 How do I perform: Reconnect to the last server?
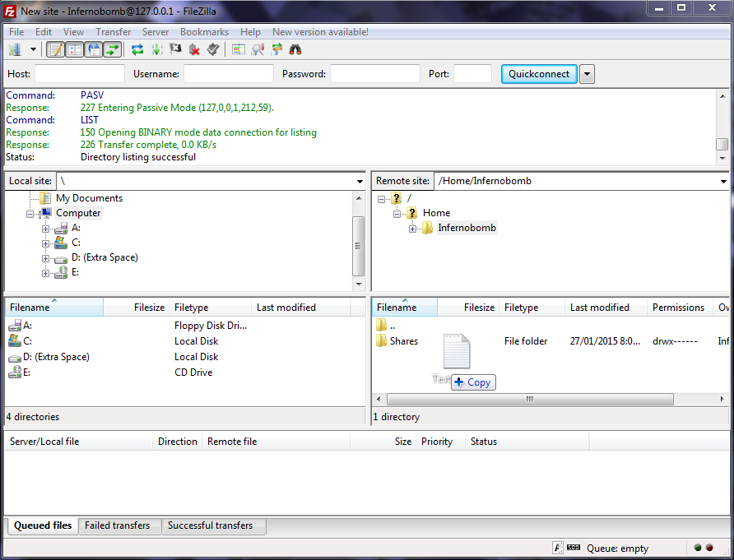(213, 49)
